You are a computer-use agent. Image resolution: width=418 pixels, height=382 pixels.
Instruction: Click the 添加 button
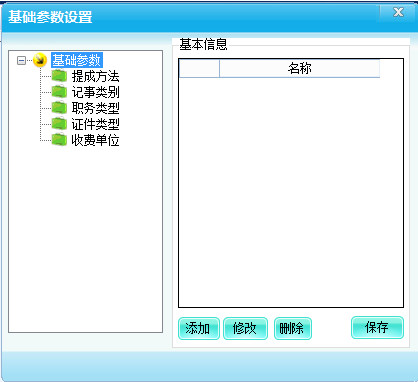click(199, 329)
